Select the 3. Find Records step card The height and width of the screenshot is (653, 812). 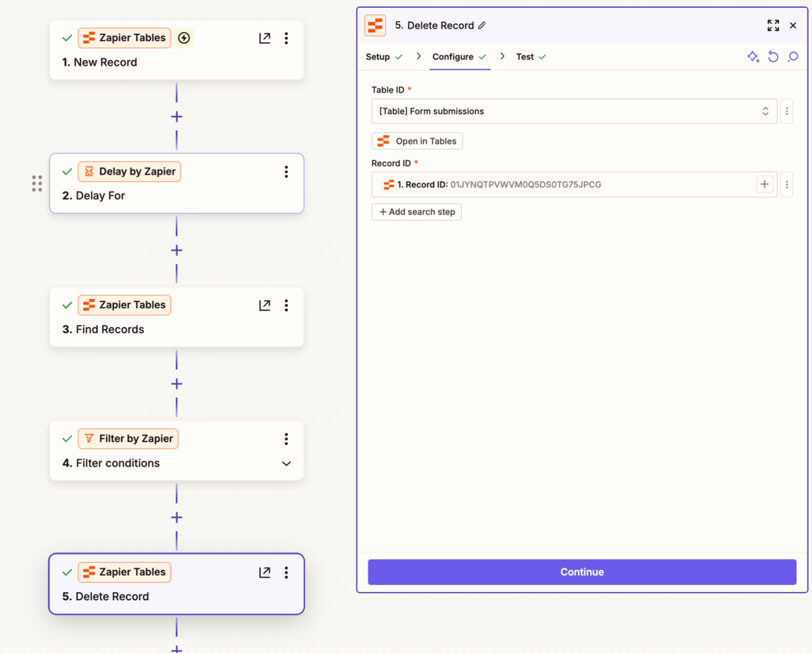(176, 317)
